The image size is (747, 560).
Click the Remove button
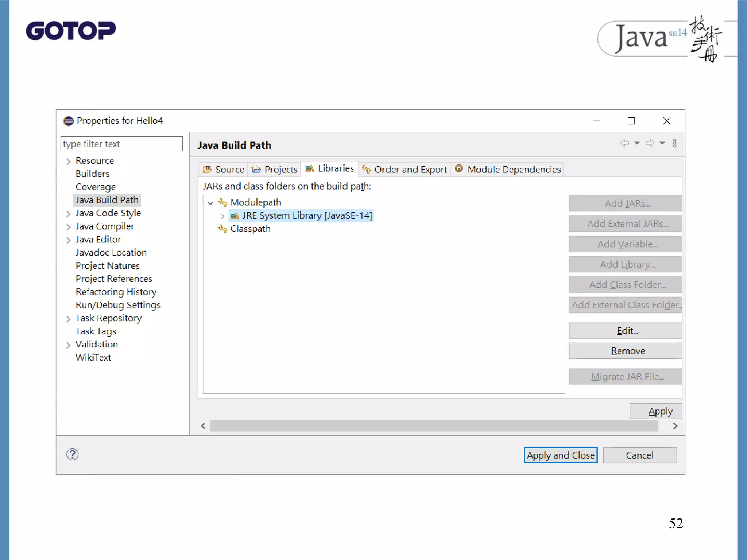coord(627,351)
